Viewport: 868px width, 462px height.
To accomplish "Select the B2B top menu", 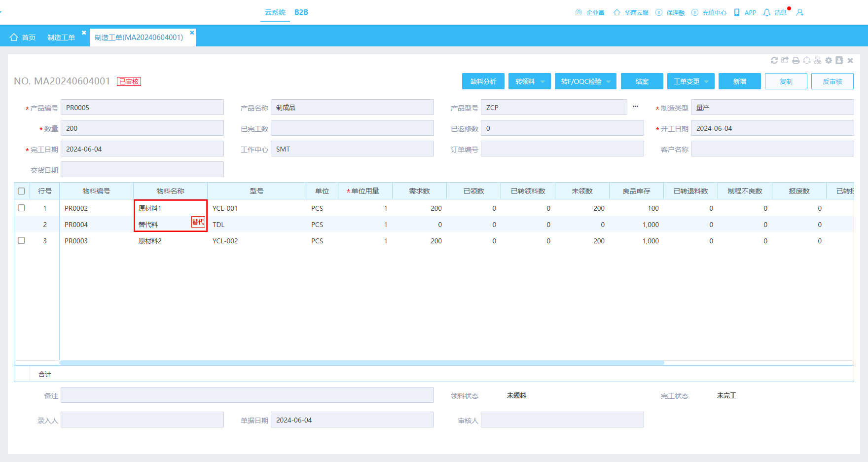I will [x=301, y=12].
